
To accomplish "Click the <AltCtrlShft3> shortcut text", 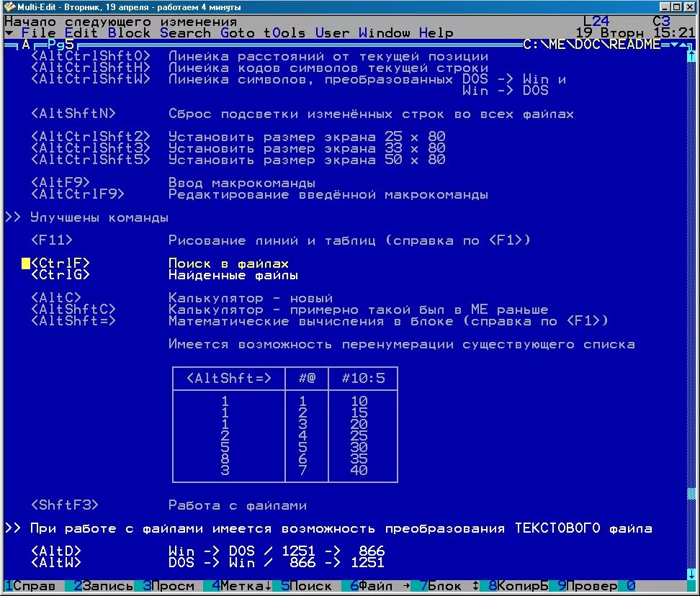I will [91, 148].
